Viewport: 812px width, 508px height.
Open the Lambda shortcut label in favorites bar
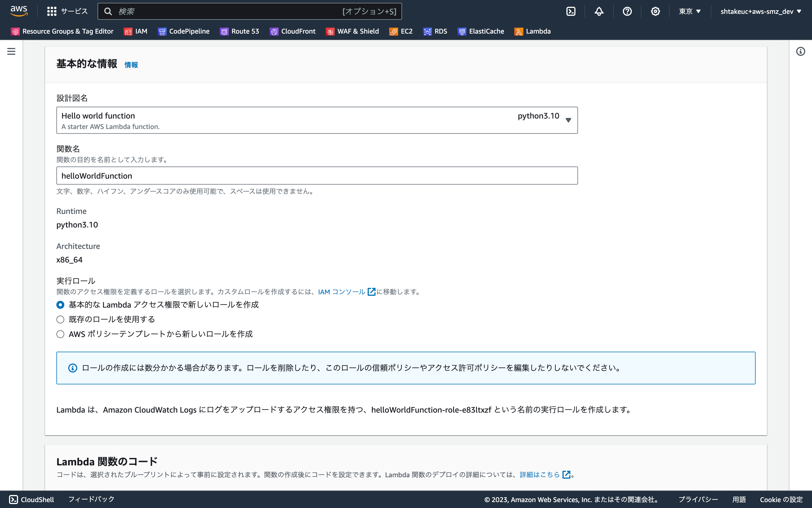(x=538, y=31)
